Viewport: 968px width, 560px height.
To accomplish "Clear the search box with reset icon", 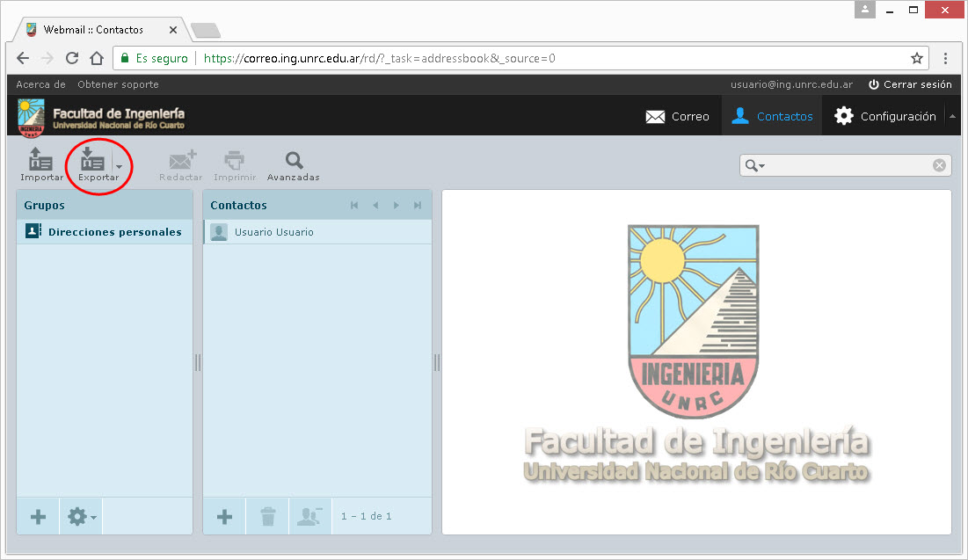I will point(939,165).
